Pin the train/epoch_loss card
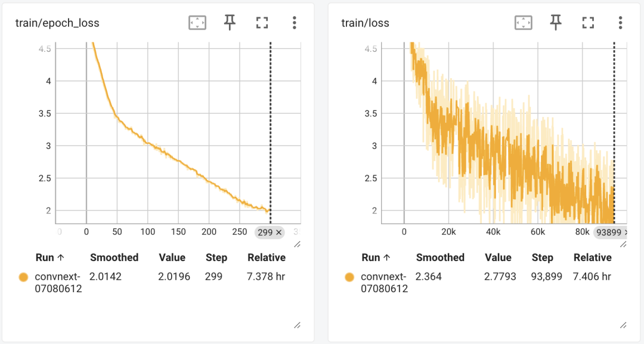 pyautogui.click(x=230, y=23)
